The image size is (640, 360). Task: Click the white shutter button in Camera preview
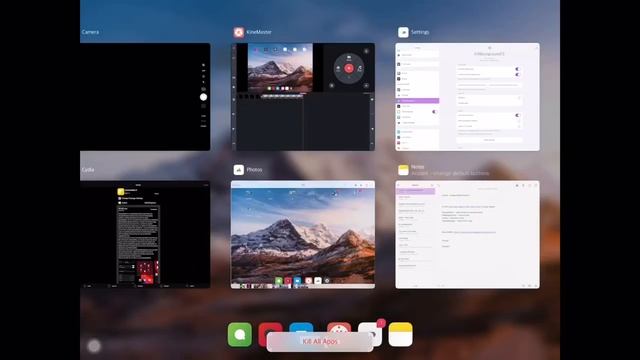point(203,97)
